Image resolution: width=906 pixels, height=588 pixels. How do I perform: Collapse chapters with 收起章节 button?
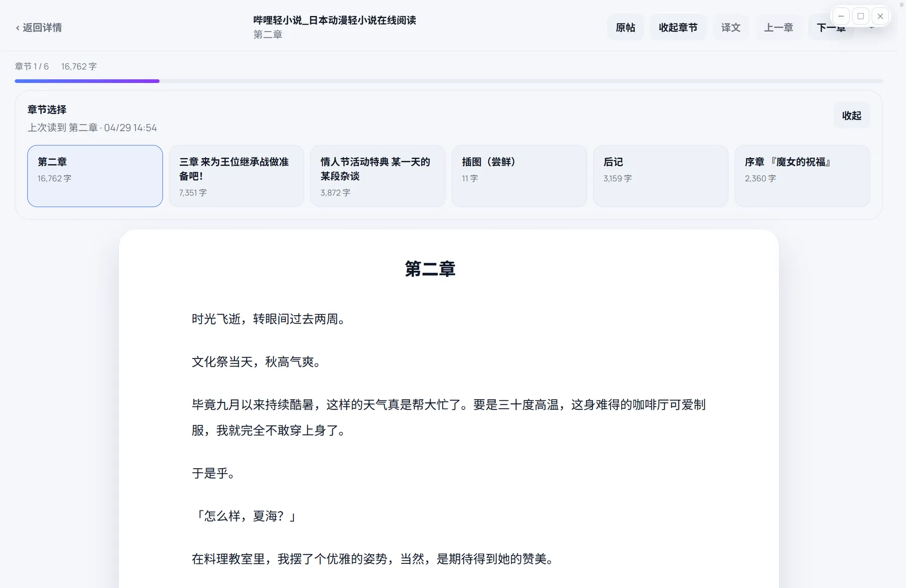[x=678, y=28]
